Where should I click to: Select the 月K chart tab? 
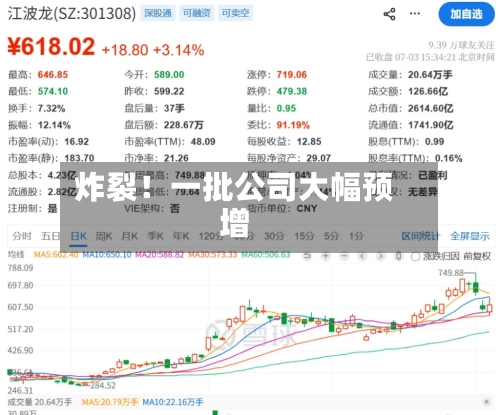point(129,236)
